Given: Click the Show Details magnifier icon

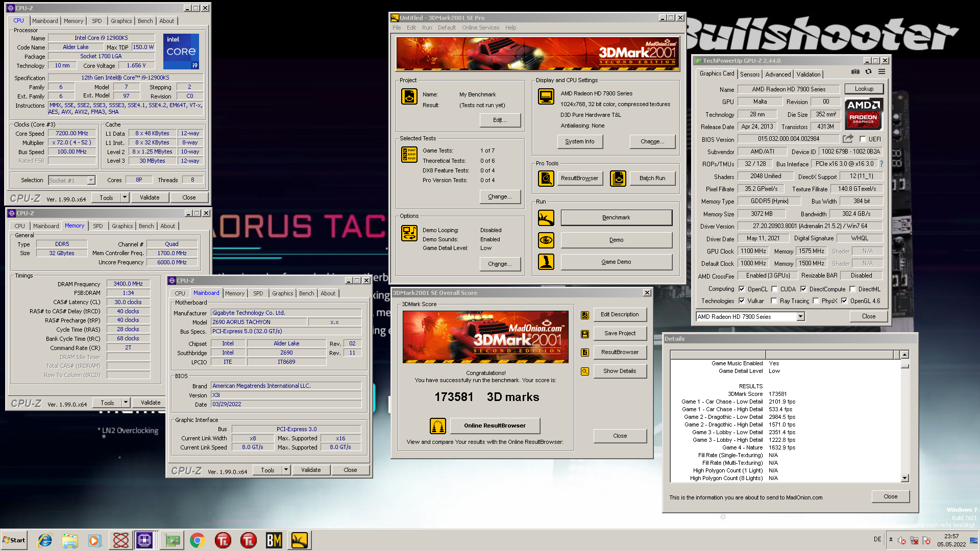Looking at the screenshot, I should tap(585, 371).
